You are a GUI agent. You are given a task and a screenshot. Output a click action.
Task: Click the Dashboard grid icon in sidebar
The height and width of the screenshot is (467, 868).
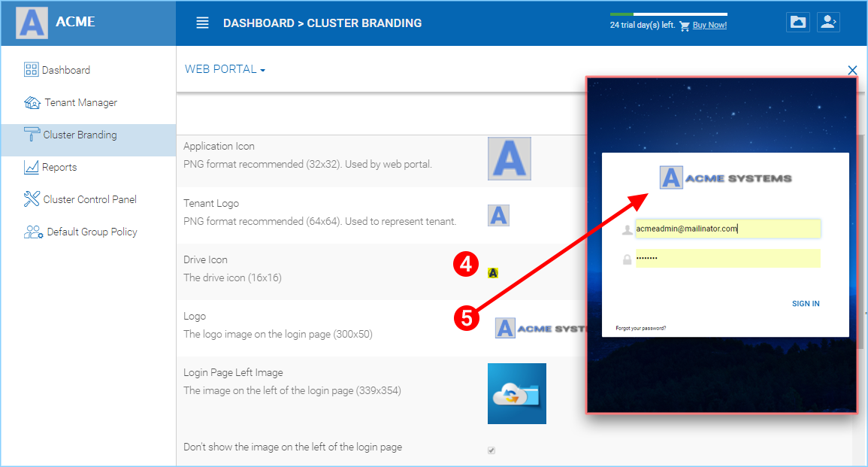point(31,70)
